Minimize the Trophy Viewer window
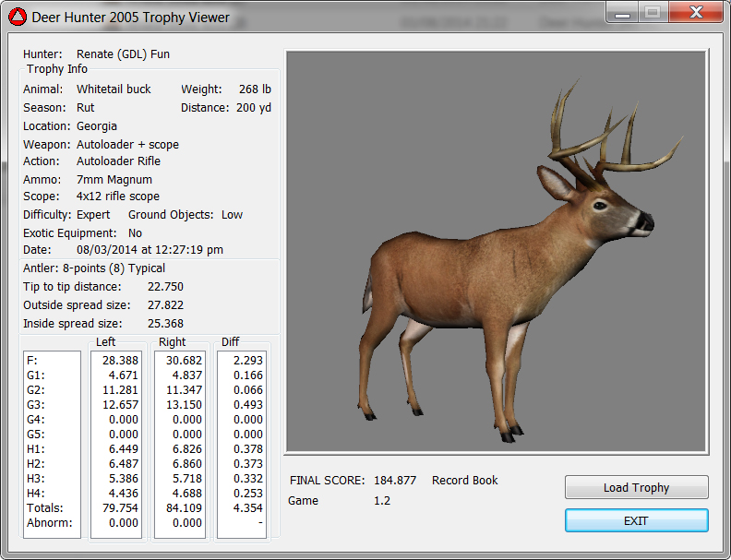This screenshot has height=560, width=731. (x=620, y=12)
